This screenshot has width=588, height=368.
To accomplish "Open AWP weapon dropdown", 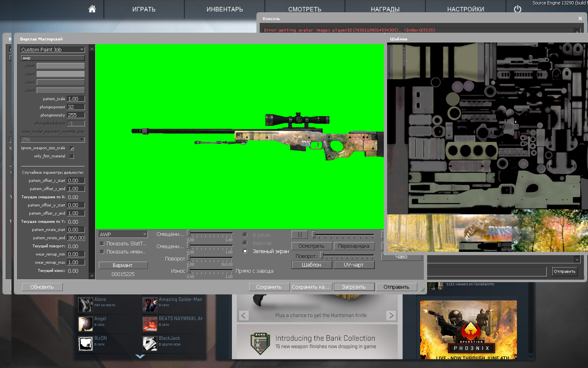I will point(123,234).
